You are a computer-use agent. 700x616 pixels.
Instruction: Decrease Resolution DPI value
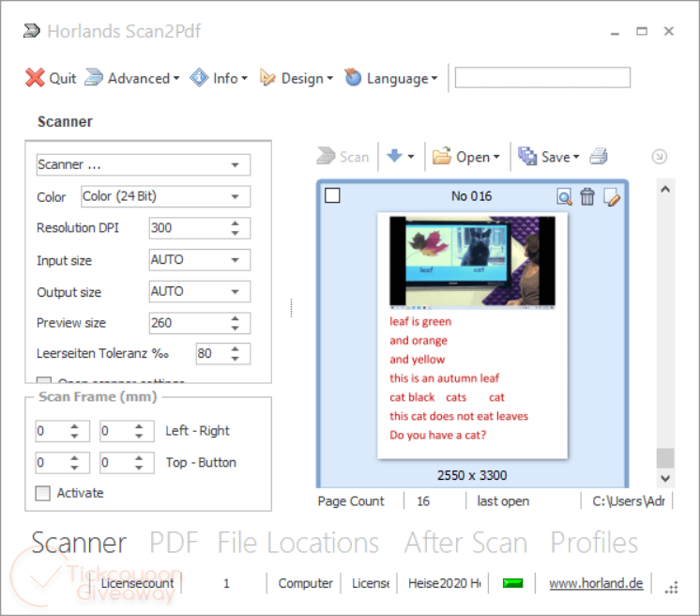pyautogui.click(x=236, y=233)
